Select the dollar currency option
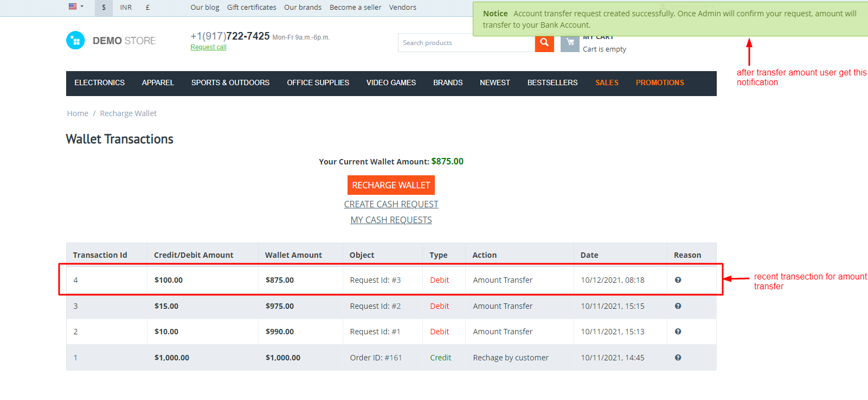 (x=104, y=8)
